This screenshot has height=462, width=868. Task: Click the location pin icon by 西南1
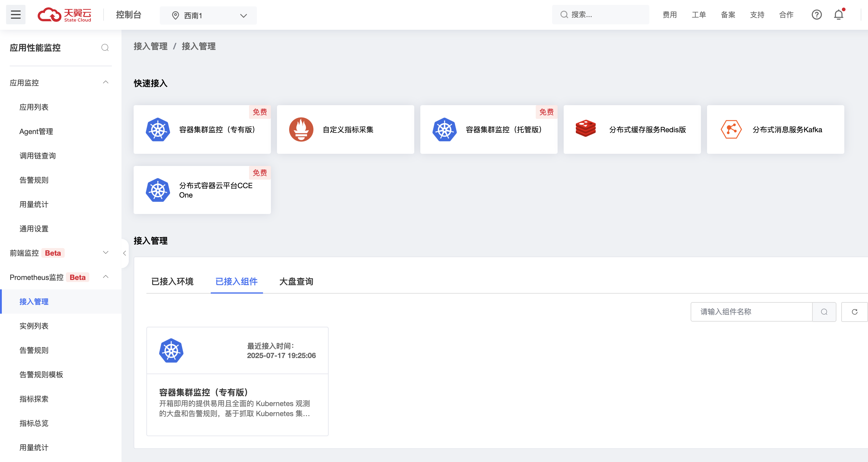click(175, 16)
